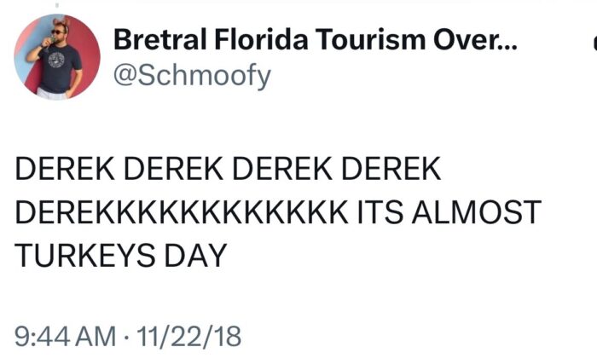Click the word ITS in the tweet
The image size is (597, 364).
pos(379,211)
